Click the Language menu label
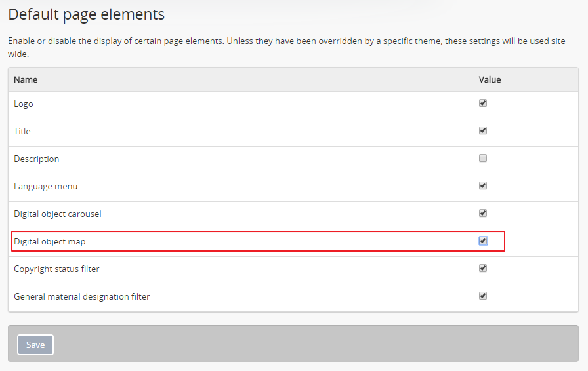Viewport: 588px width, 371px height. (x=46, y=187)
